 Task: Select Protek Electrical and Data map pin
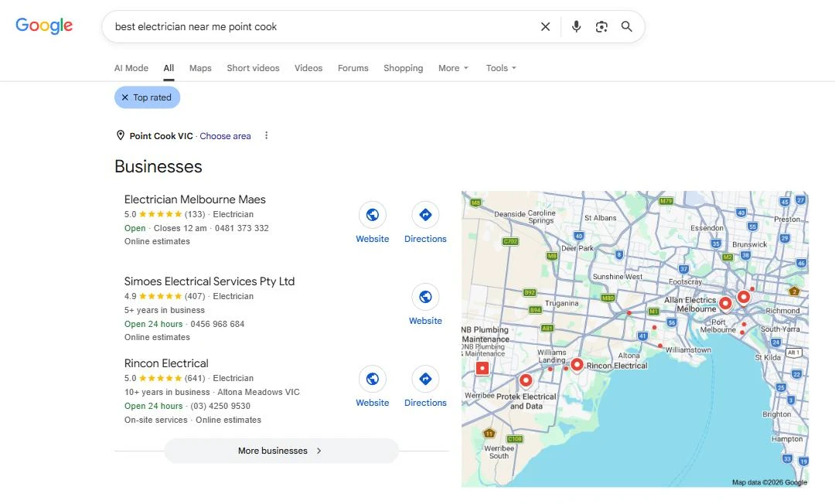coord(526,380)
